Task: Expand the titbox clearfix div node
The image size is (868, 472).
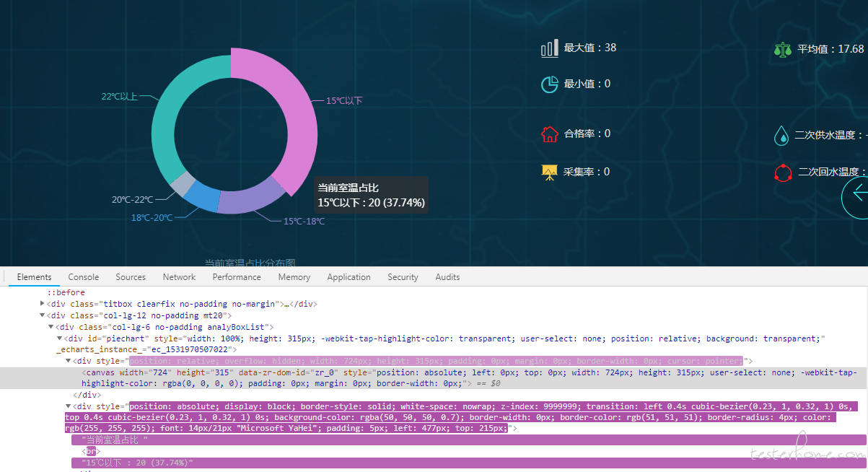Action: (42, 304)
